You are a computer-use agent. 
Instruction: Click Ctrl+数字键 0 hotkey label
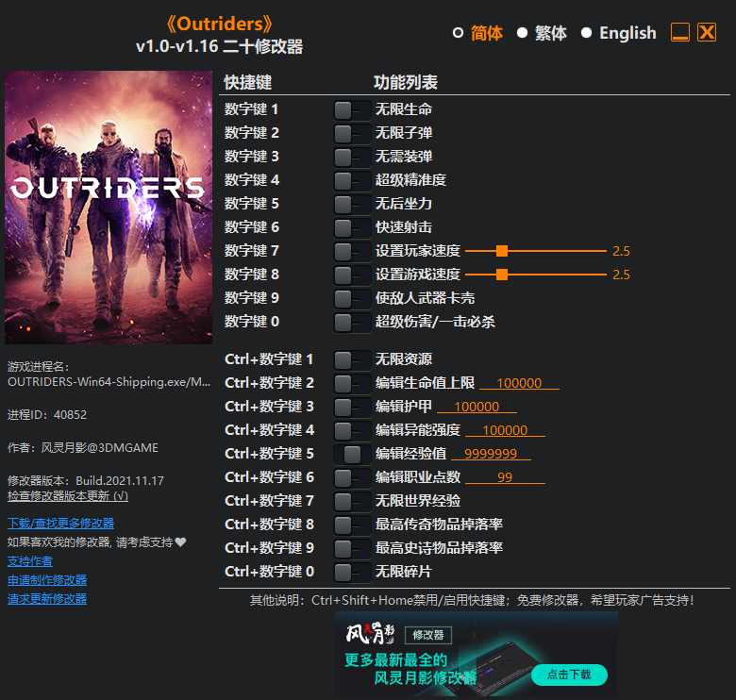(x=269, y=572)
